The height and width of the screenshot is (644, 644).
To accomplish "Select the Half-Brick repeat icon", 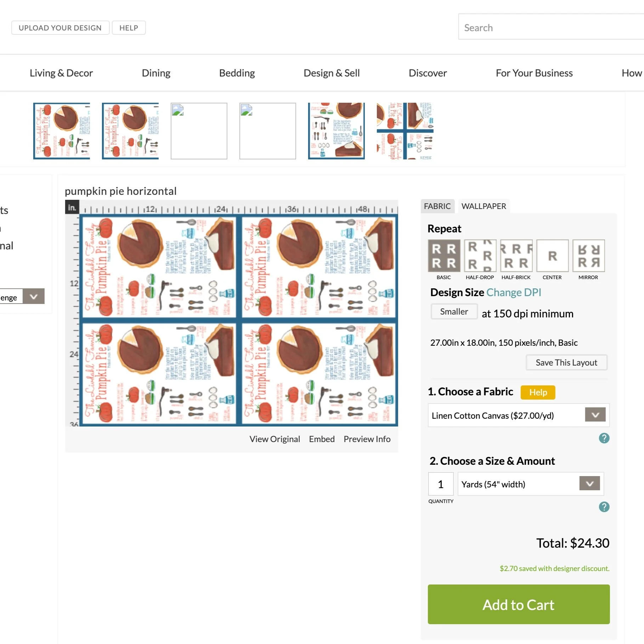I will click(x=516, y=255).
